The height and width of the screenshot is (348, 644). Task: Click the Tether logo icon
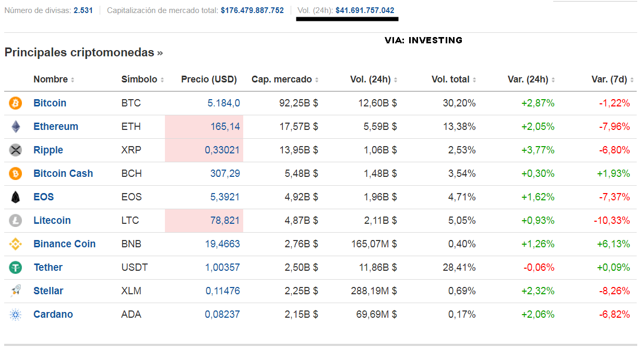coord(16,268)
